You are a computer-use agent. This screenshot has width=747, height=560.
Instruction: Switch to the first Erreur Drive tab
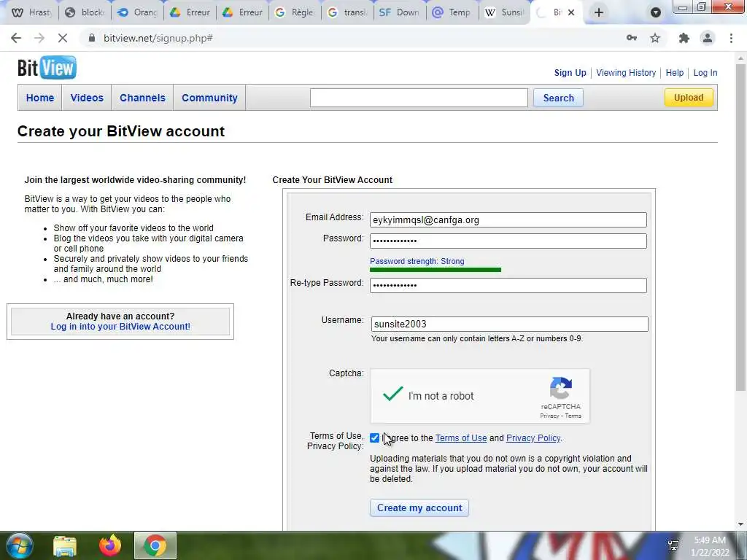(190, 12)
